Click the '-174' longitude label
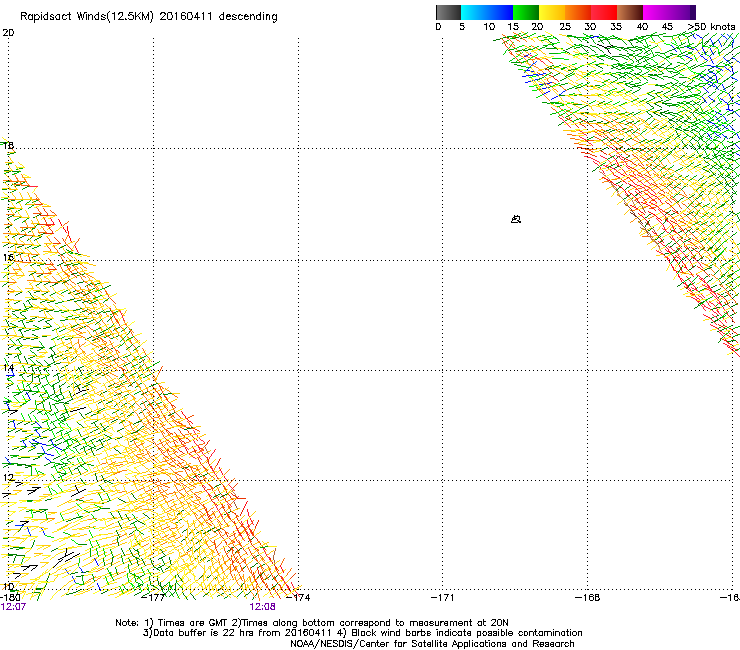 point(299,598)
